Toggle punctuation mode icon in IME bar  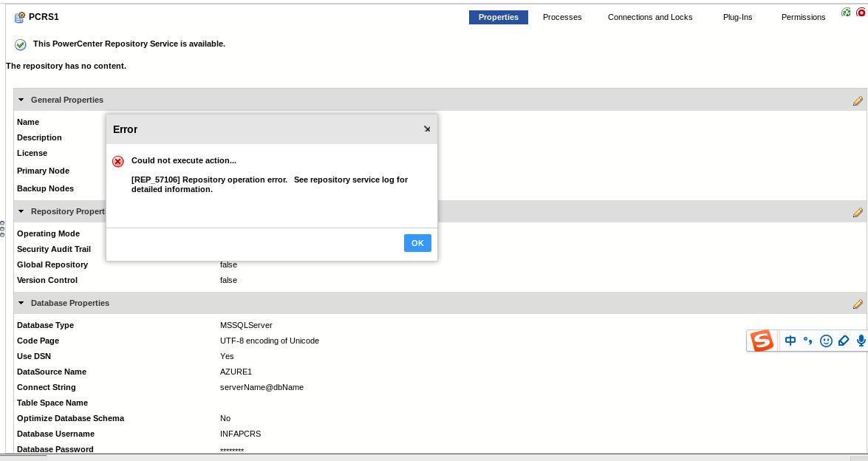pos(807,341)
